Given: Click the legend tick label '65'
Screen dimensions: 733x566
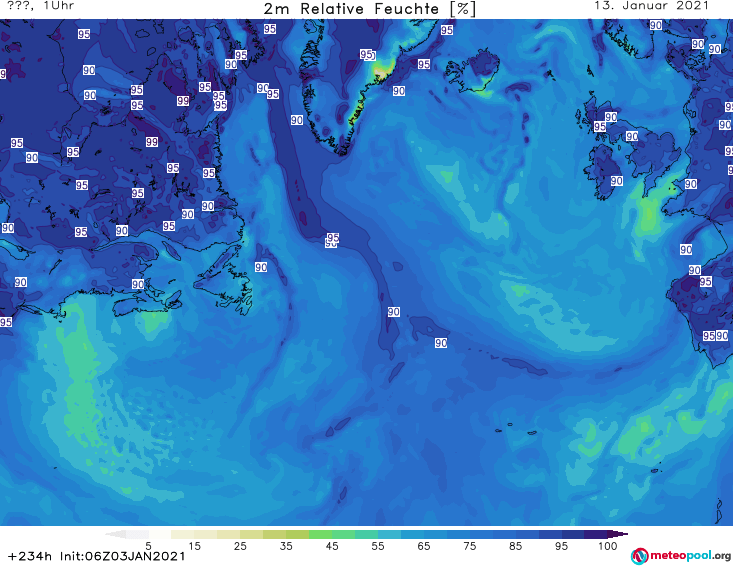Looking at the screenshot, I should click(424, 546).
